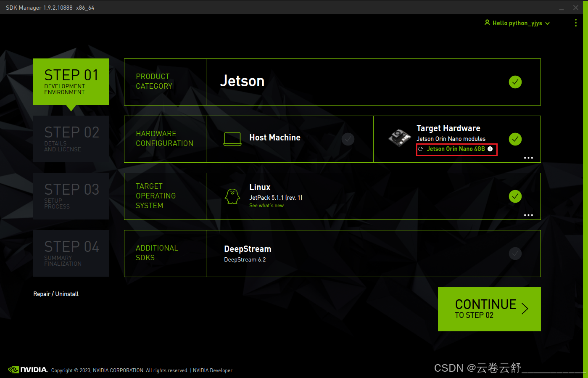The width and height of the screenshot is (588, 378).
Task: Click the NVIDIA logo in the footer
Action: (28, 370)
